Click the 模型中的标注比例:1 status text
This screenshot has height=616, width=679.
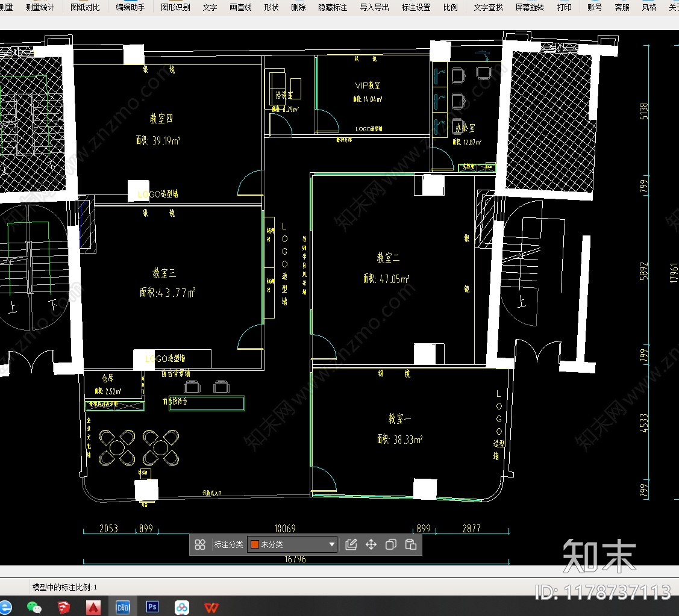(65, 587)
